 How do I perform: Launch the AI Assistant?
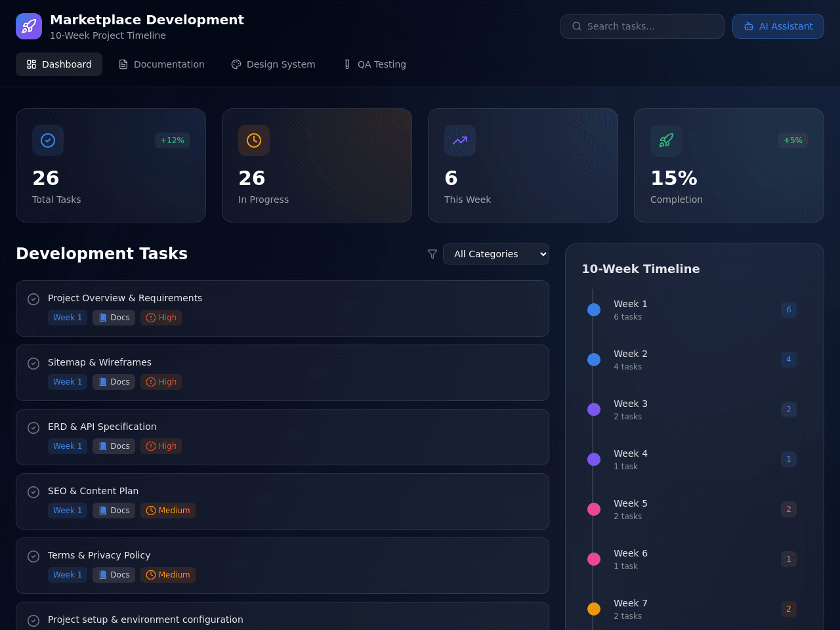[x=778, y=26]
